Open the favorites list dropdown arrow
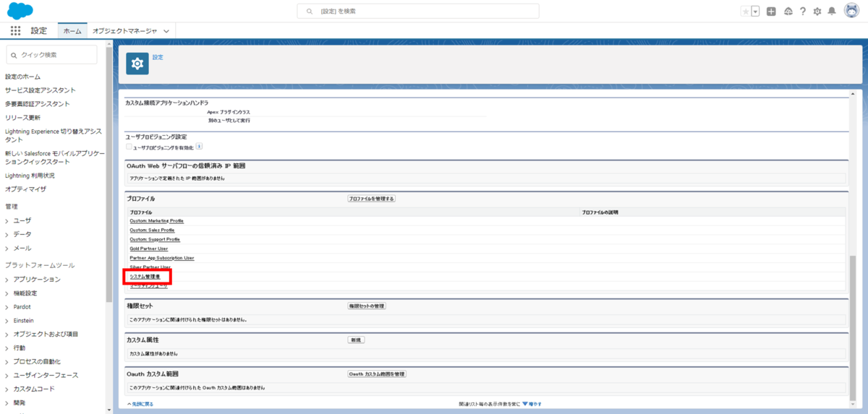The width and height of the screenshot is (868, 414). (755, 12)
